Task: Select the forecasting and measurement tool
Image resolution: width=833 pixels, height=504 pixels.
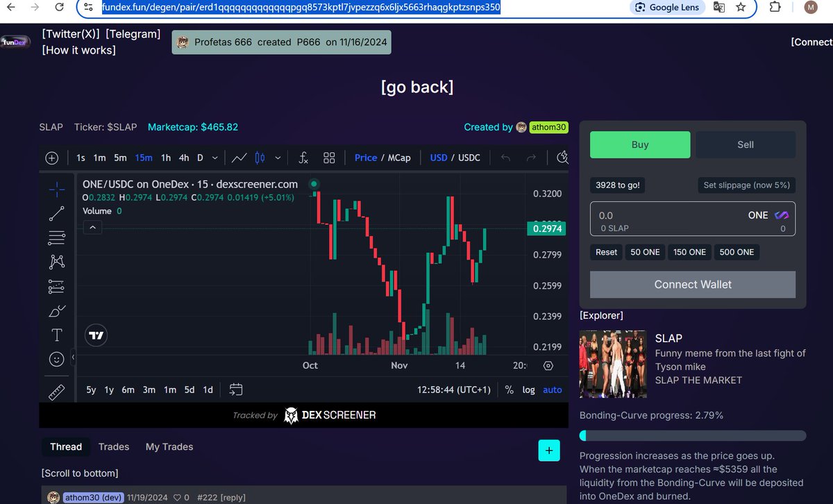Action: click(57, 286)
